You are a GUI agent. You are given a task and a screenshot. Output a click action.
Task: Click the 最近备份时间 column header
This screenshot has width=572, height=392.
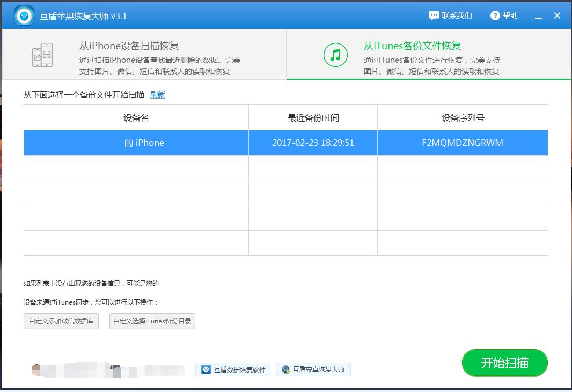313,117
